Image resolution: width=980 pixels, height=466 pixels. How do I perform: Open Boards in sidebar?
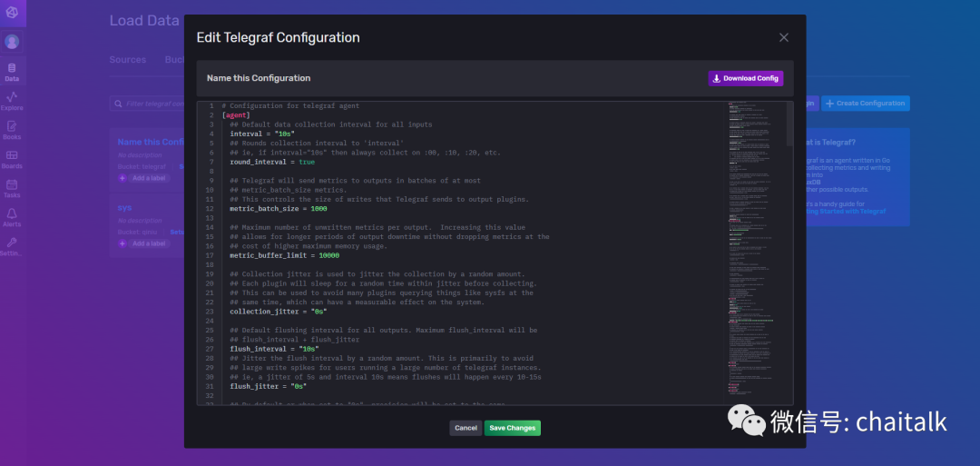click(12, 159)
